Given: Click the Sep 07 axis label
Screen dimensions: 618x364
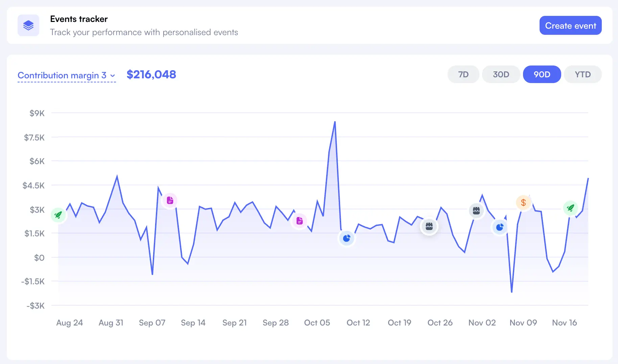Looking at the screenshot, I should pos(152,323).
